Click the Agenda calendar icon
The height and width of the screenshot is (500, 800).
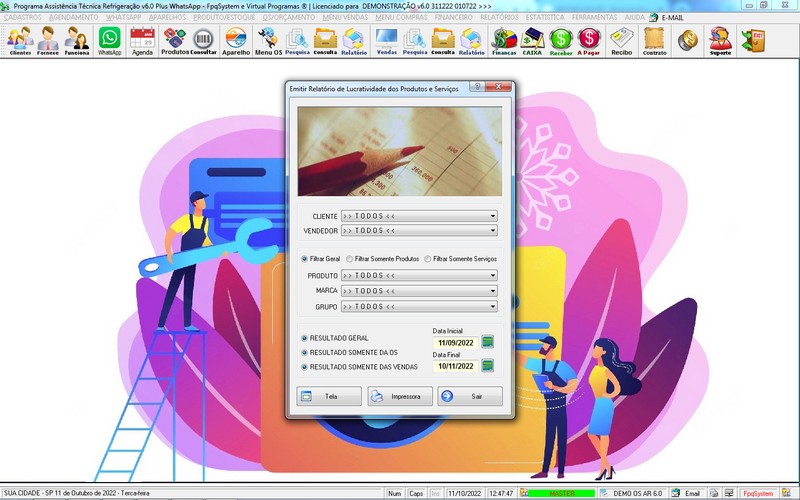point(142,40)
